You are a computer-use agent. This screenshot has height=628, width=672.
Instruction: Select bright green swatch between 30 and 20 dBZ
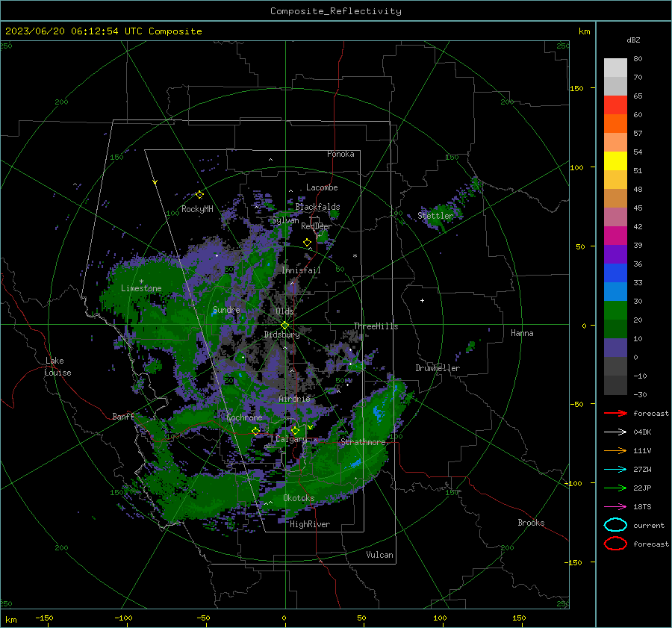[x=615, y=311]
